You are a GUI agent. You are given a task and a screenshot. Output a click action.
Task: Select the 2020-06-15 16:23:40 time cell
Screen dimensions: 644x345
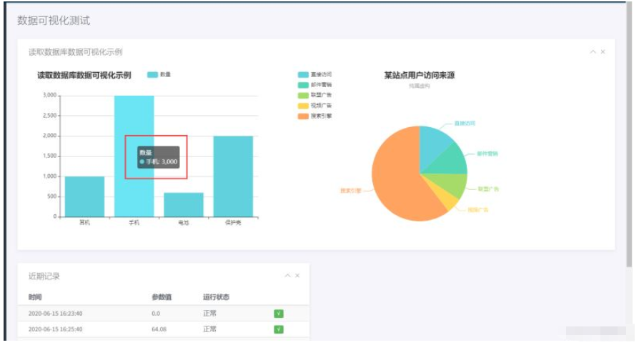click(x=56, y=314)
